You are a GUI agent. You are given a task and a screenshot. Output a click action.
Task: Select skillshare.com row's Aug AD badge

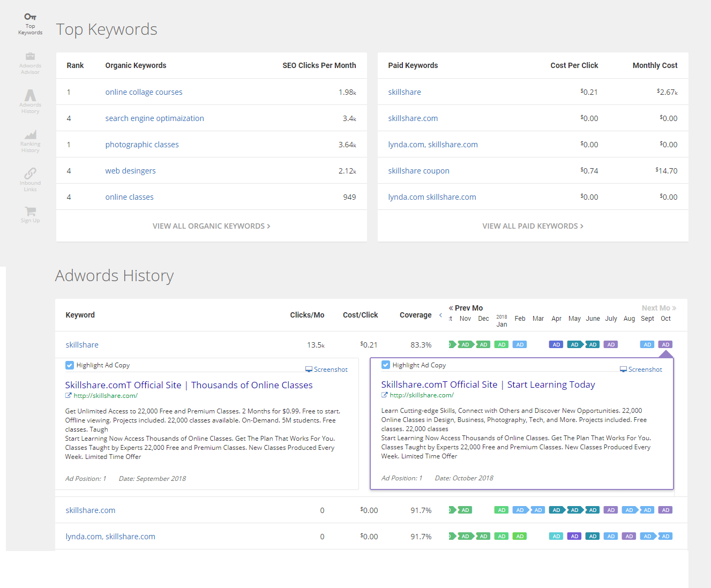[629, 510]
